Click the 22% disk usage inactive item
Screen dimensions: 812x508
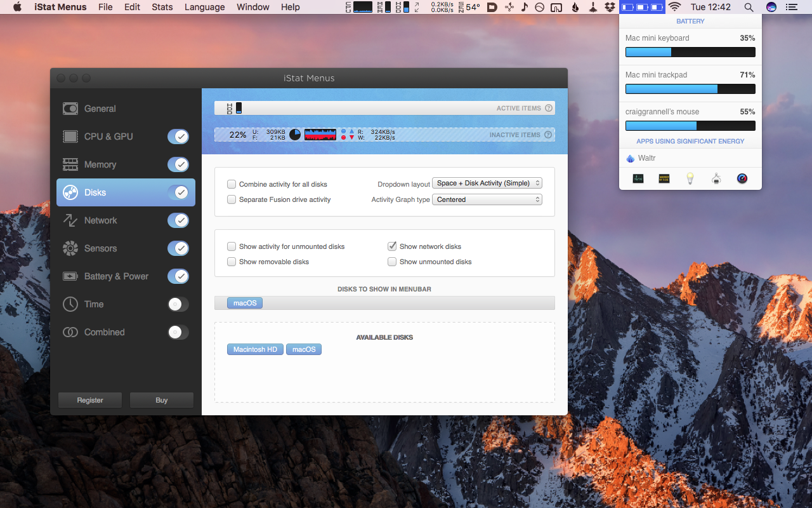pyautogui.click(x=238, y=135)
